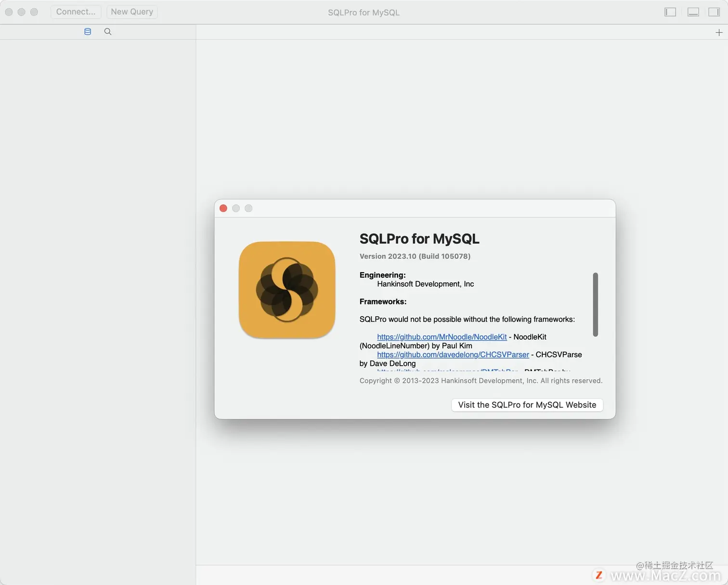
Task: Close the About SQLPro dialog
Action: (223, 208)
